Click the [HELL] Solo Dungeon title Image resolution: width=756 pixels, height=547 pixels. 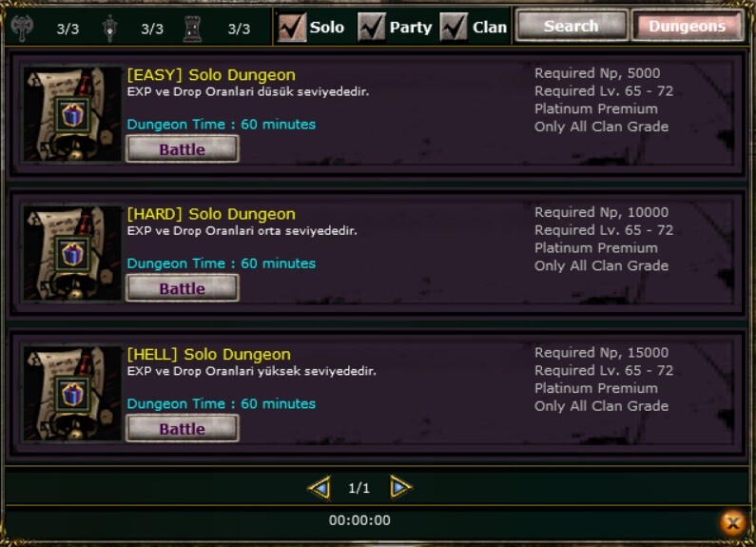(x=209, y=355)
